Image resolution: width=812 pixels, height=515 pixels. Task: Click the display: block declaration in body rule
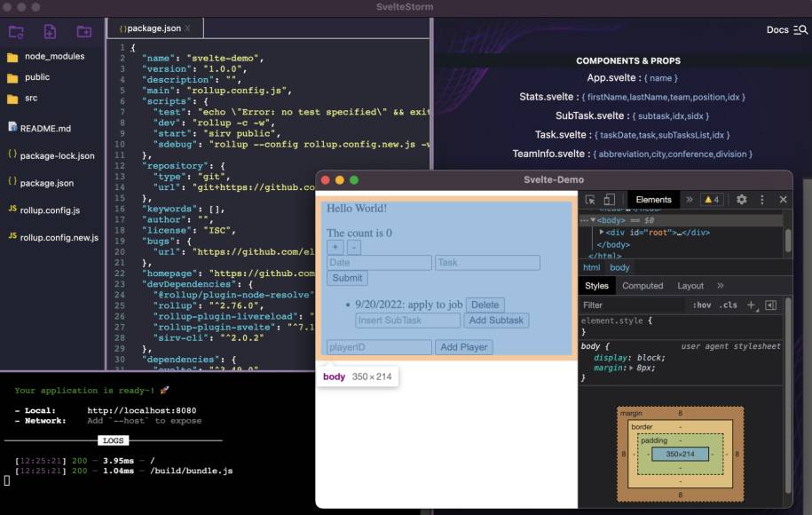[x=629, y=358]
